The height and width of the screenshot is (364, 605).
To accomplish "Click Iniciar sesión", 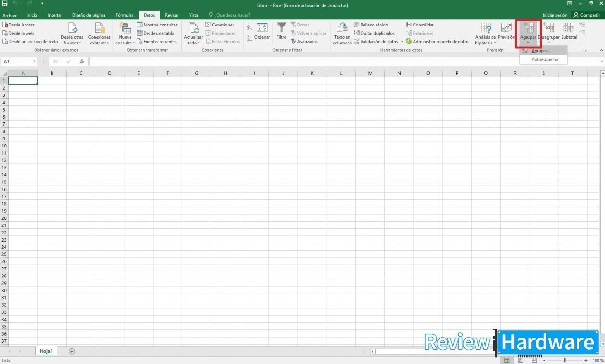I will (x=555, y=15).
